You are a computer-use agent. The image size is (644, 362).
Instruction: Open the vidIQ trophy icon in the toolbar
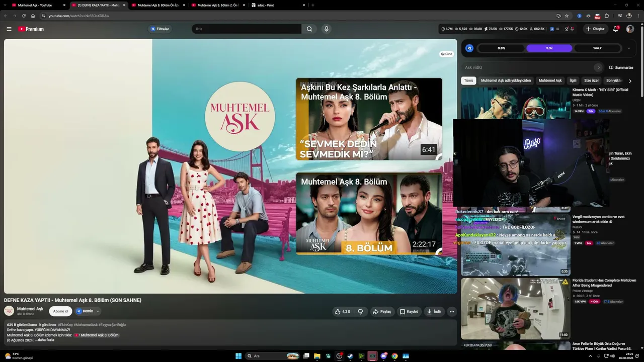coord(567,29)
